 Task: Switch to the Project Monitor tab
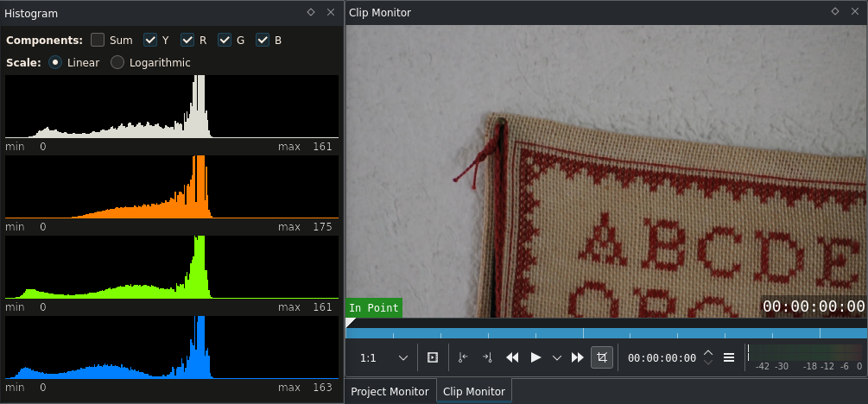[390, 391]
